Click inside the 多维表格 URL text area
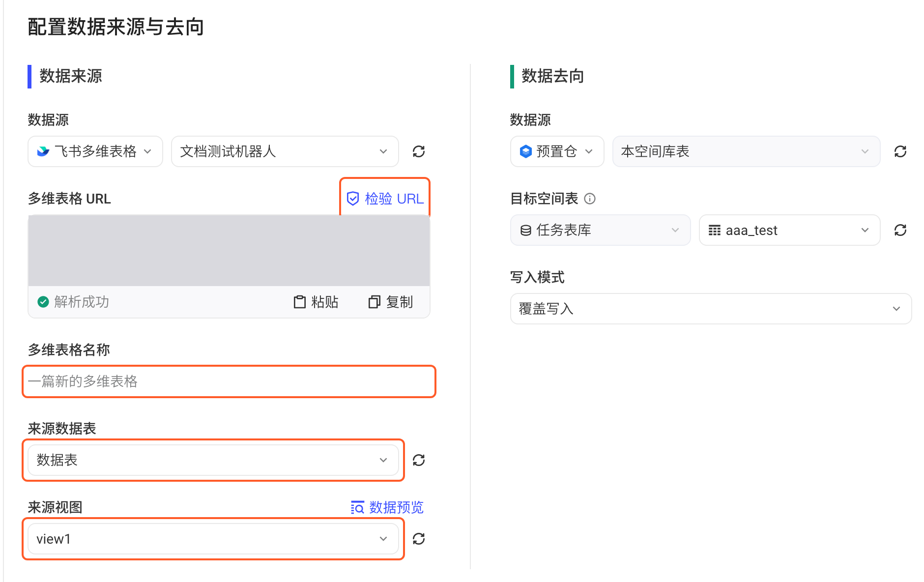This screenshot has width=924, height=582. pos(229,251)
